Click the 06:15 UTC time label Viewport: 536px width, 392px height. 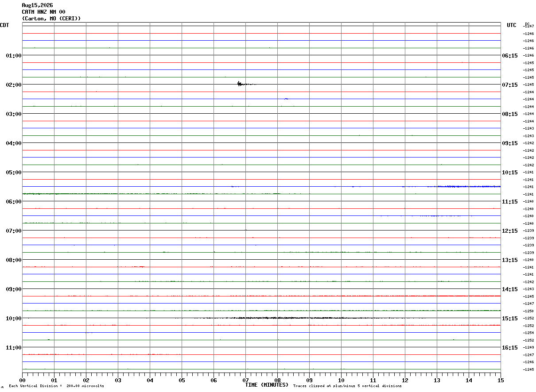click(509, 55)
